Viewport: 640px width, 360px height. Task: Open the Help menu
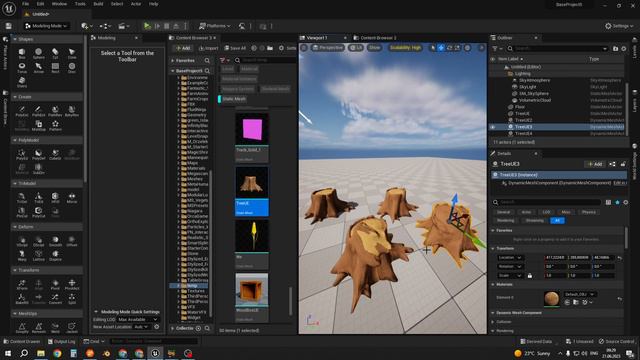[153, 4]
